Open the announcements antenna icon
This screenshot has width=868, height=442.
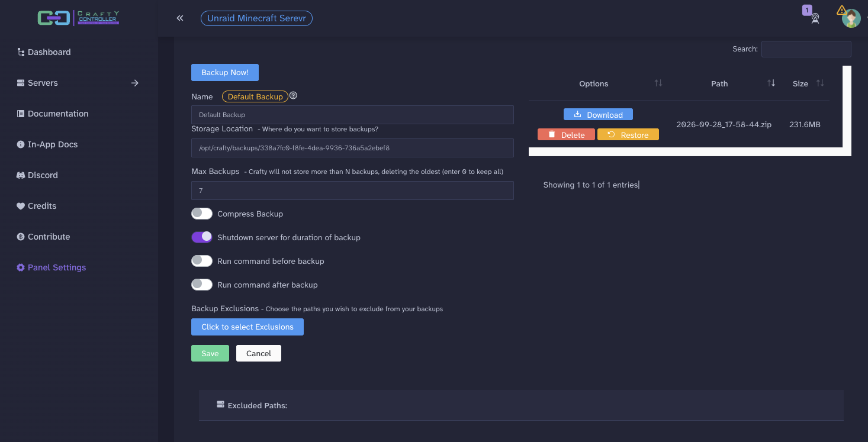[815, 19]
